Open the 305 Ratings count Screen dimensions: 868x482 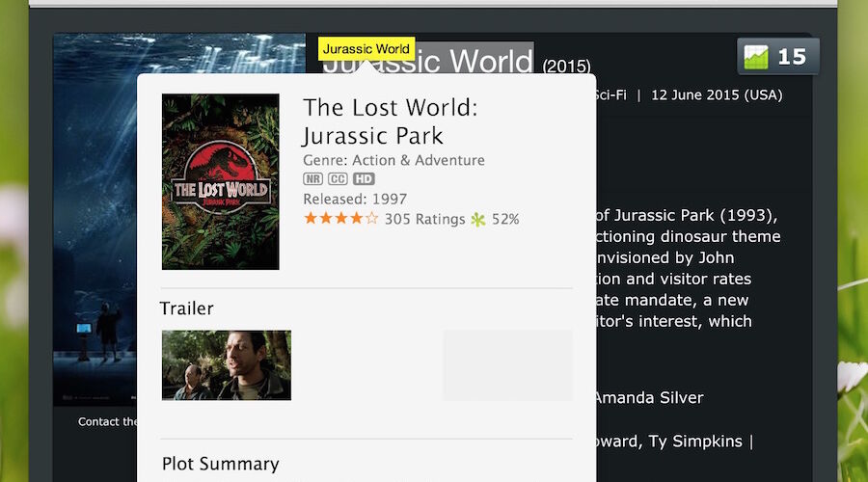[424, 219]
